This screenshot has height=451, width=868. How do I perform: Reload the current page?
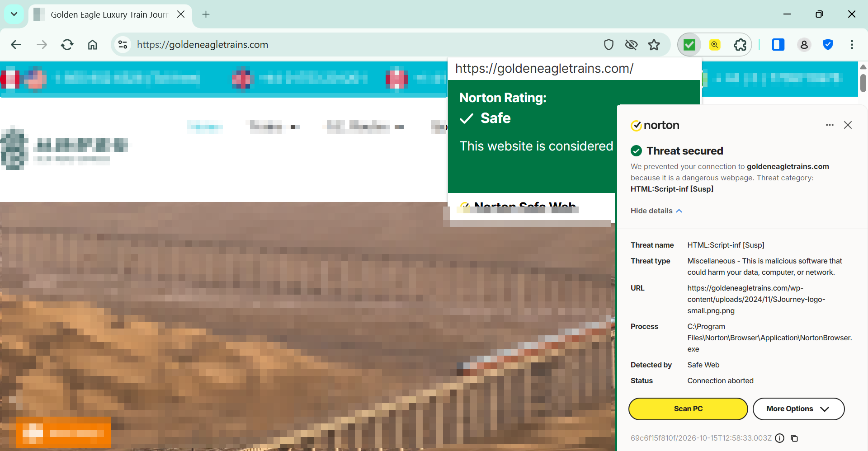coord(67,45)
